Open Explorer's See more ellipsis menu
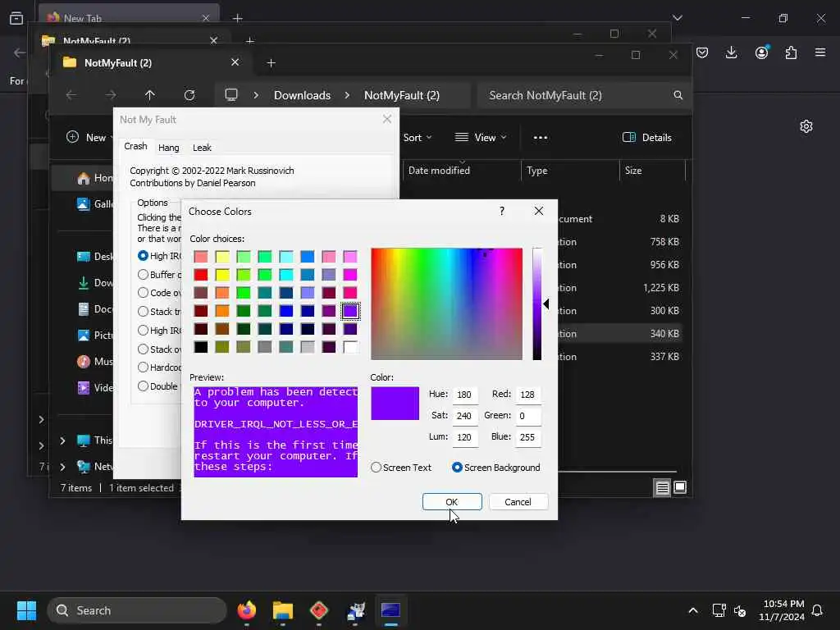Screen dimensions: 840x630 [541, 138]
